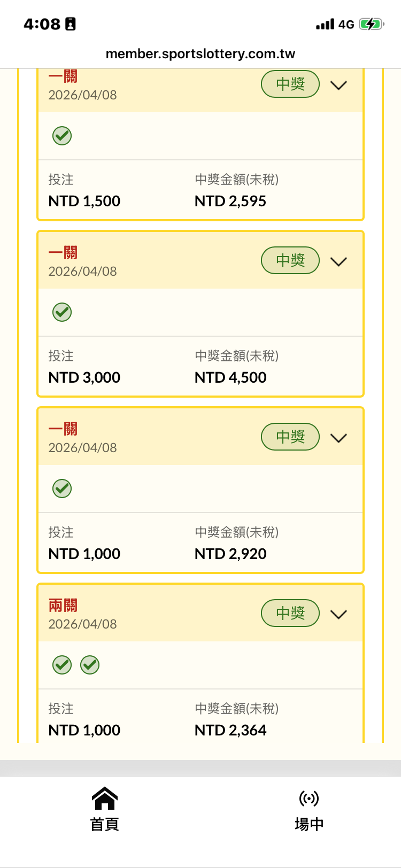
Task: Tap the check icon in NTD 1,500 bet
Action: (x=62, y=136)
